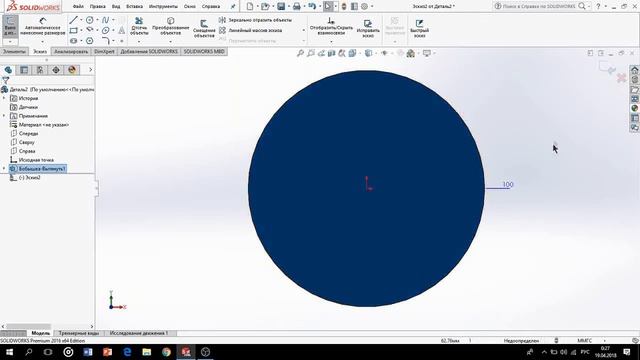Switch to Добавления SOLIDWORKS tab
Image resolution: width=640 pixels, height=360 pixels.
149,51
